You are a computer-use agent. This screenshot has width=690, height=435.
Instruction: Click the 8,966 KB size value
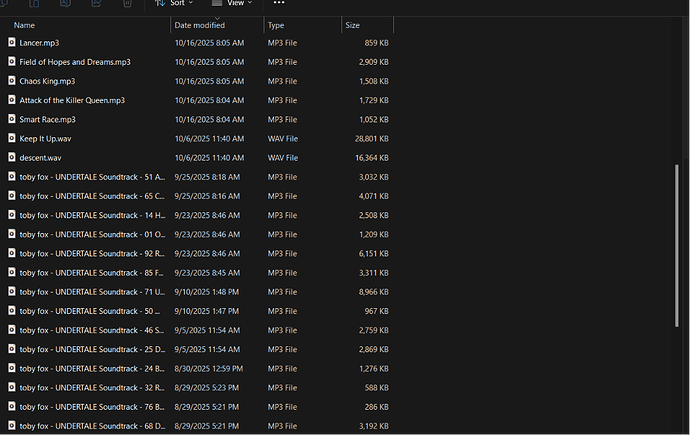(374, 292)
